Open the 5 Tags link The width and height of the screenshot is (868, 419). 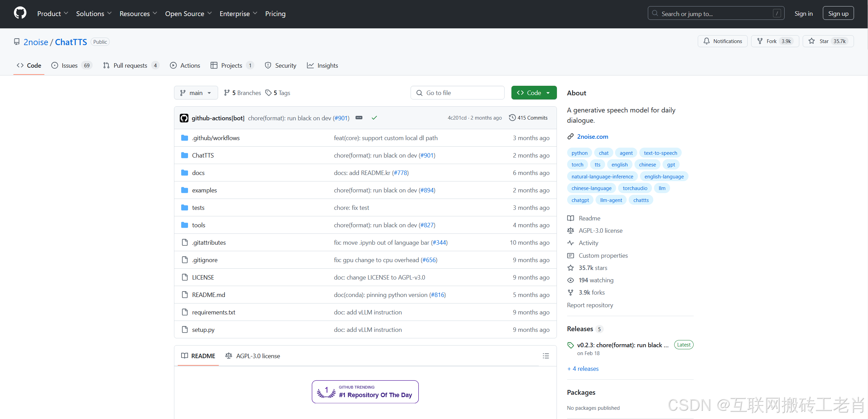tap(278, 93)
